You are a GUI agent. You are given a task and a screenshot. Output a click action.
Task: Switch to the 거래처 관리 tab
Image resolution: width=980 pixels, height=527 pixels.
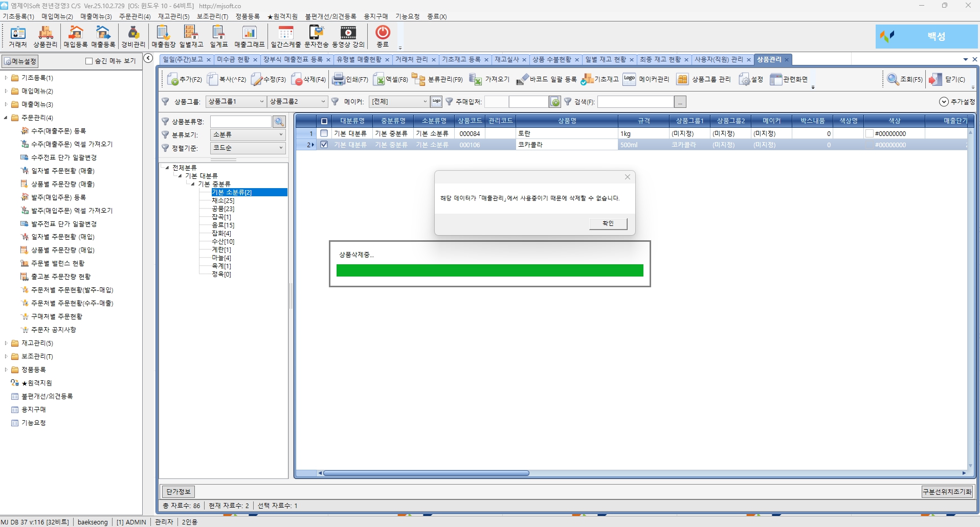click(411, 60)
